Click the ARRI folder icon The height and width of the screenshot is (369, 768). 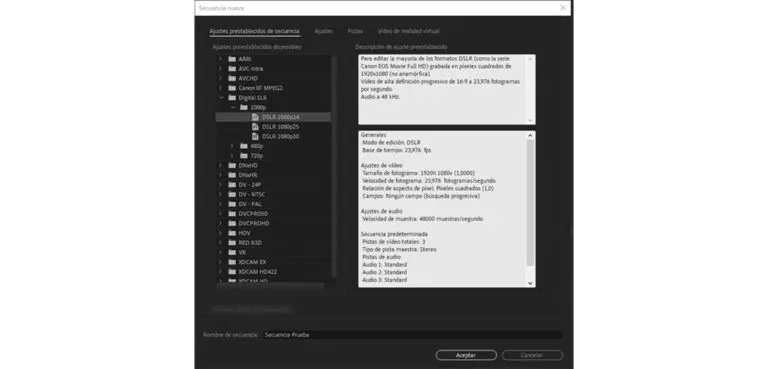232,59
